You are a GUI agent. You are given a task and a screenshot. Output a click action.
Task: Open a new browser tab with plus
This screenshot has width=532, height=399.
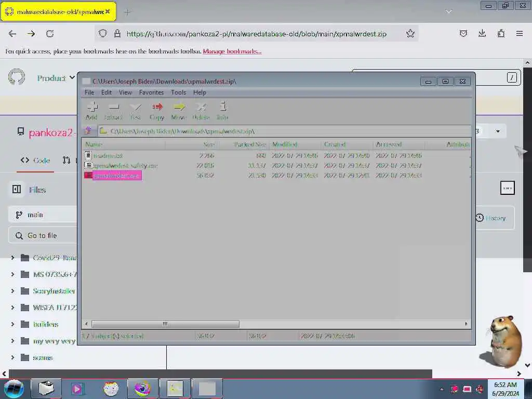click(127, 12)
